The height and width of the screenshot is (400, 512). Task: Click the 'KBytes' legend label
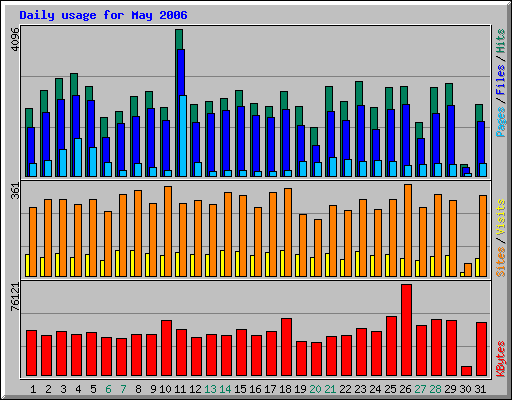click(501, 359)
